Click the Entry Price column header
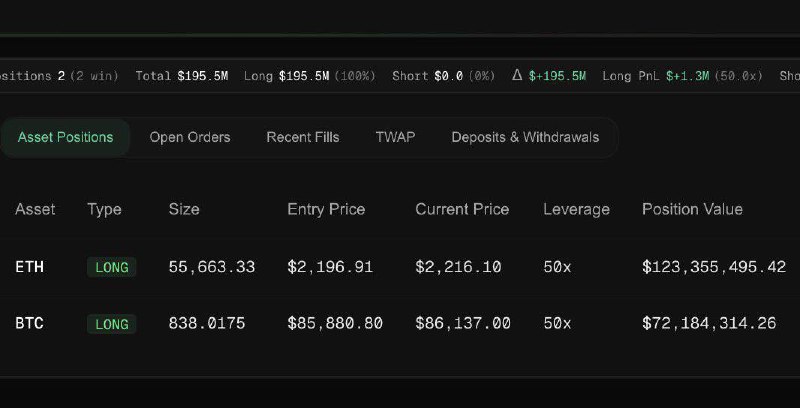800x408 pixels. (x=326, y=209)
